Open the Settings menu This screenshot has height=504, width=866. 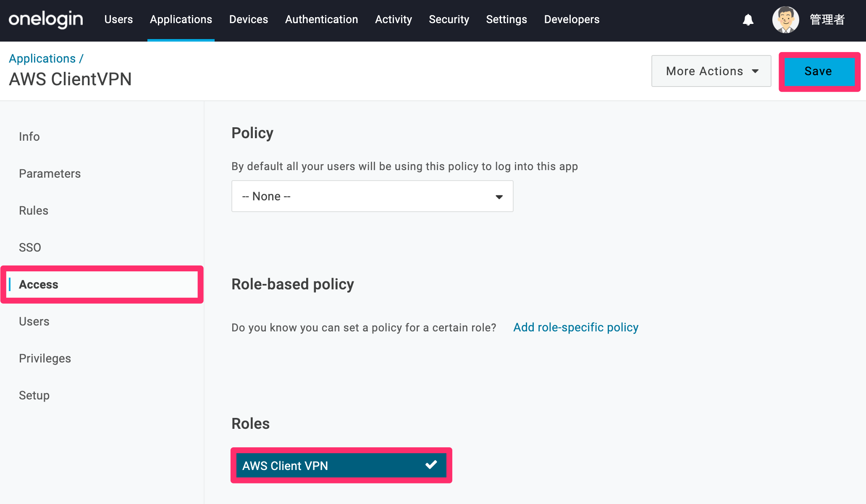coord(506,19)
